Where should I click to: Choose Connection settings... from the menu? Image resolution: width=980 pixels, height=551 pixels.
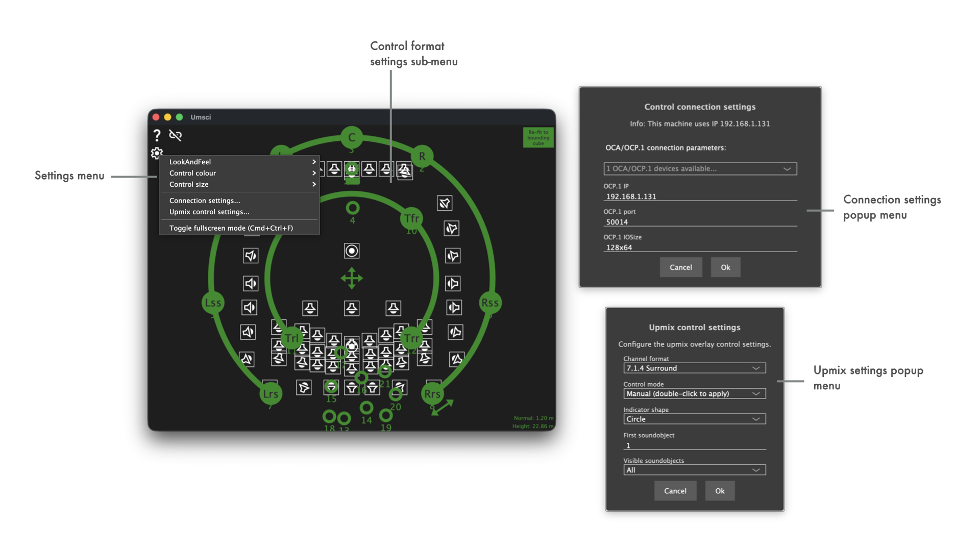pyautogui.click(x=205, y=201)
